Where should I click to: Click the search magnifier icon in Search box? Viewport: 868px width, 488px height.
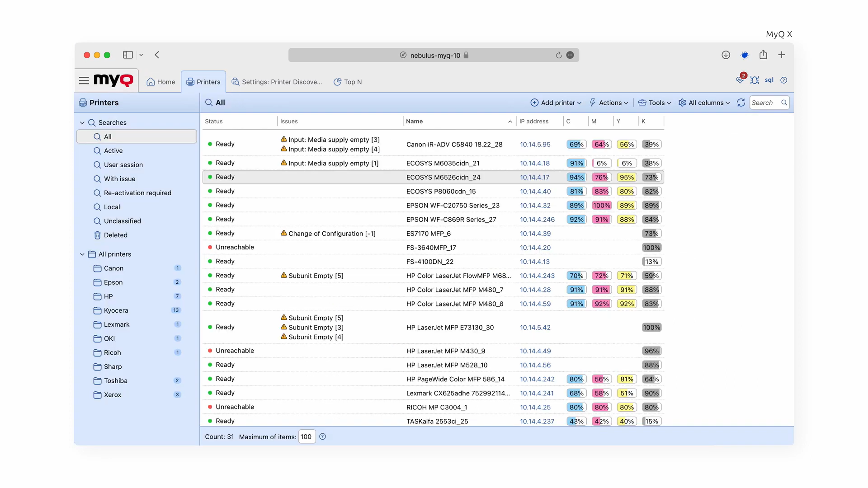click(784, 103)
